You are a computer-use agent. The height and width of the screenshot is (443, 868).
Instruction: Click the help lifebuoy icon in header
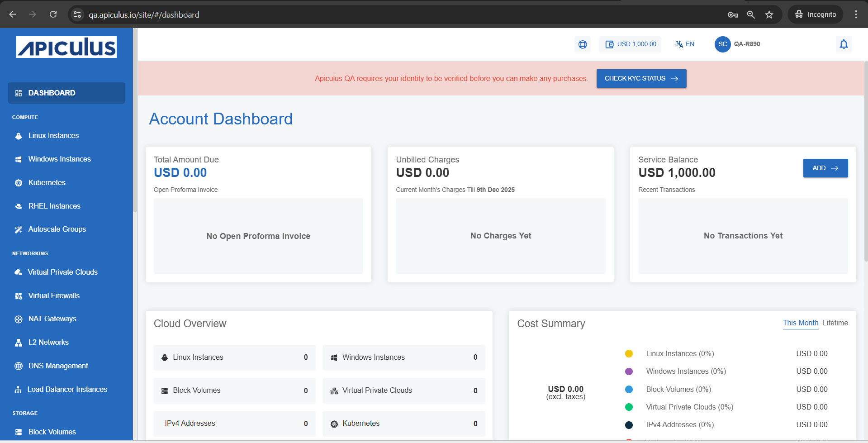click(582, 44)
